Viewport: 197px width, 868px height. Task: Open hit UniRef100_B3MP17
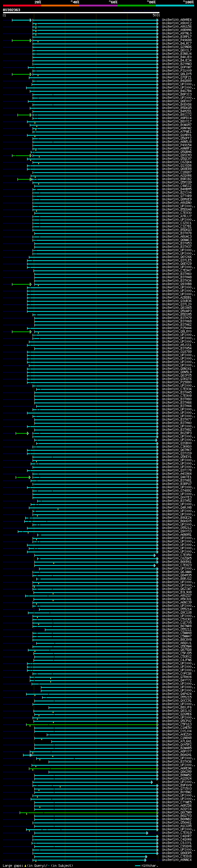[x=176, y=37]
